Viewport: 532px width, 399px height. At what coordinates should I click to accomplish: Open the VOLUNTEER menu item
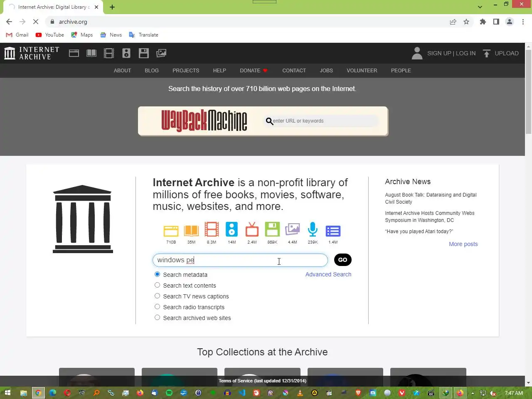[362, 71]
